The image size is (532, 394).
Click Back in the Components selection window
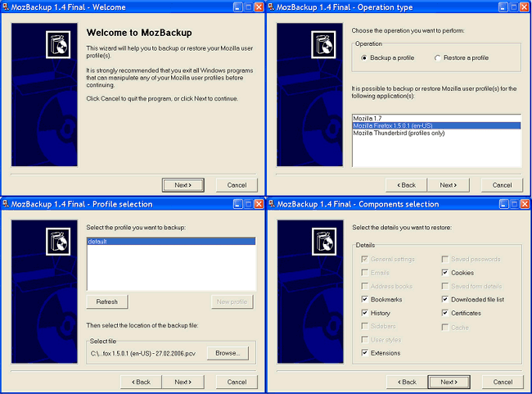coord(407,382)
